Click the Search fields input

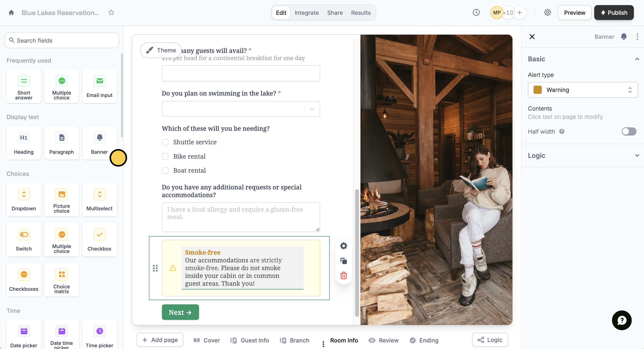coord(62,41)
